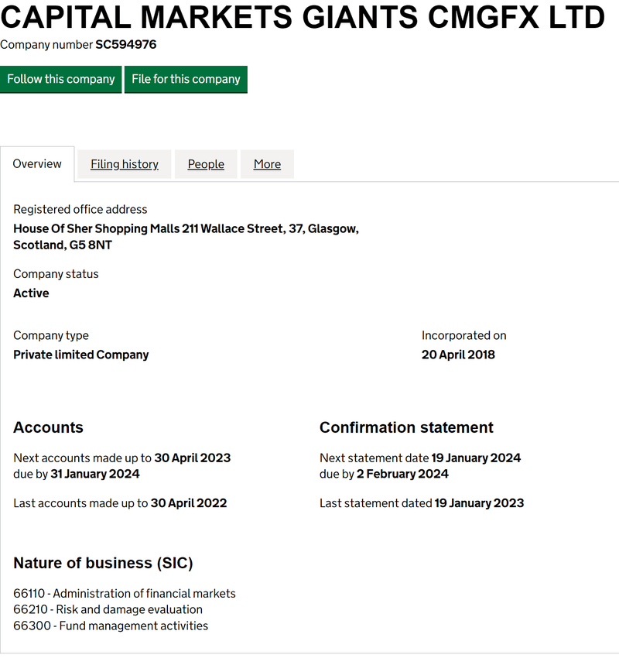619x672 pixels.
Task: Click the Active company status label
Action: [x=31, y=293]
